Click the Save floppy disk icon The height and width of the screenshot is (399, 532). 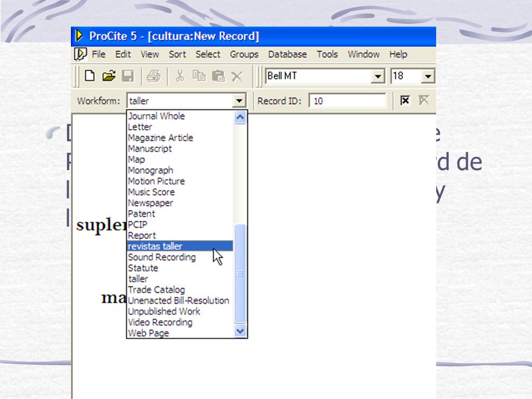point(128,76)
